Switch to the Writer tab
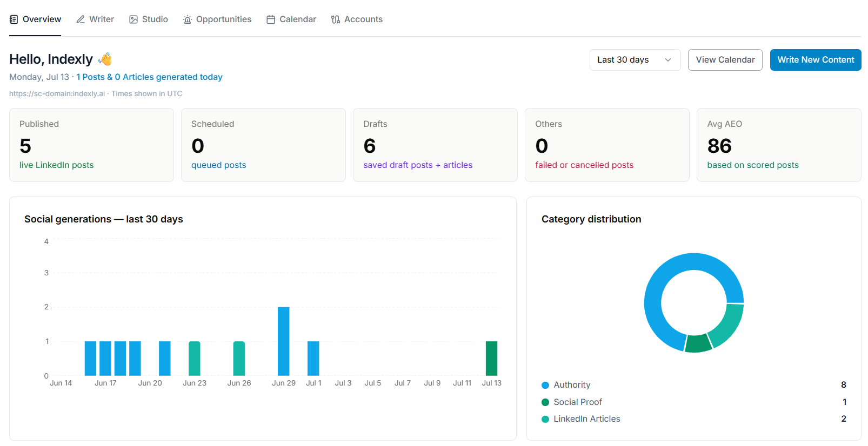Image resolution: width=868 pixels, height=446 pixels. pyautogui.click(x=95, y=19)
